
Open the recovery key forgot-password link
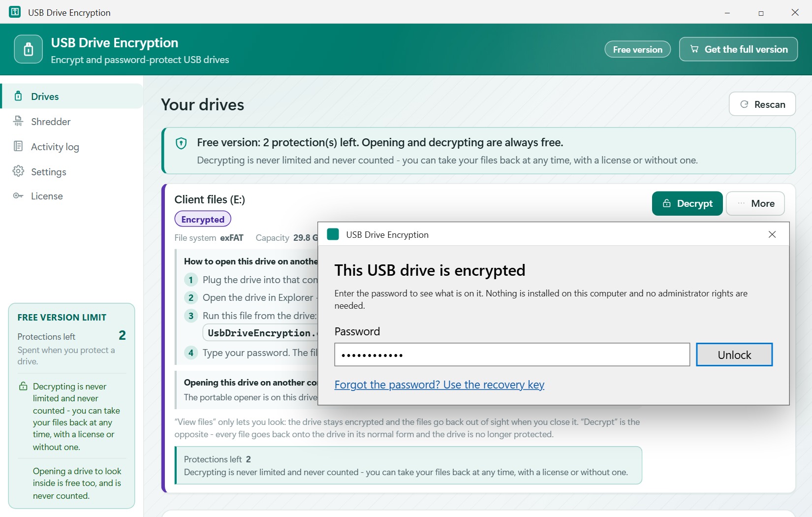tap(439, 385)
